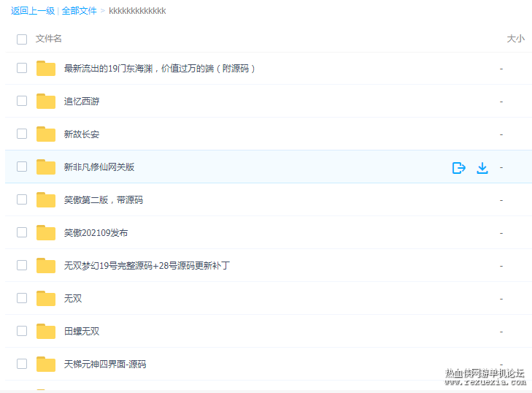The height and width of the screenshot is (393, 532).
Task: Open the 天梯元神四界面-源码 folder icon
Action: (x=46, y=364)
